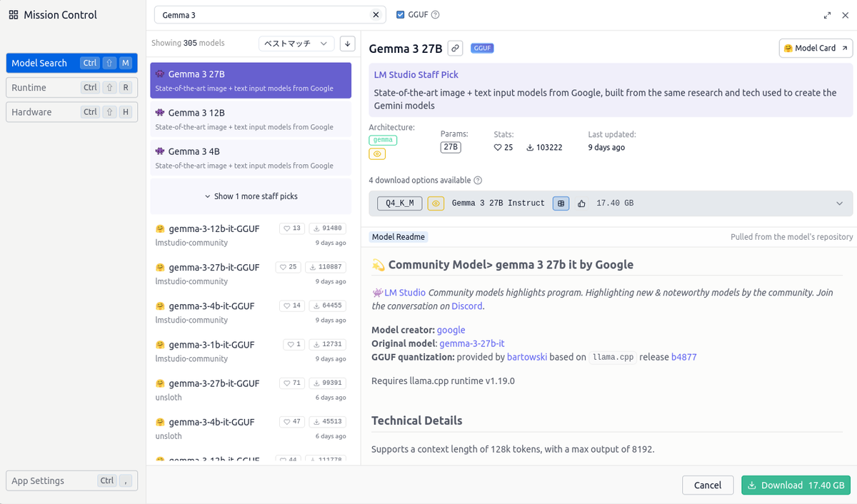
Task: Click the GPU offload icon in Q4_K_M row
Action: (x=561, y=203)
